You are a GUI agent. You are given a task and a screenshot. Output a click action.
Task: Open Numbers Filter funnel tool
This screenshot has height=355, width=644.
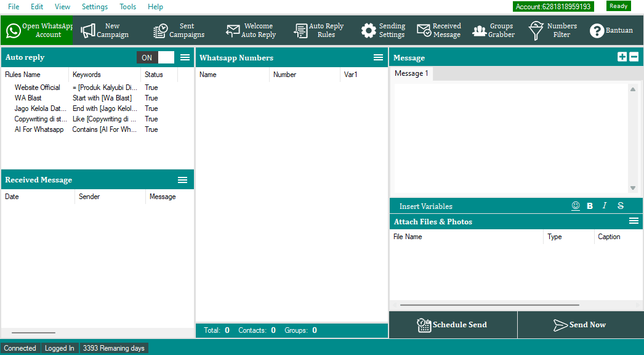coord(553,30)
